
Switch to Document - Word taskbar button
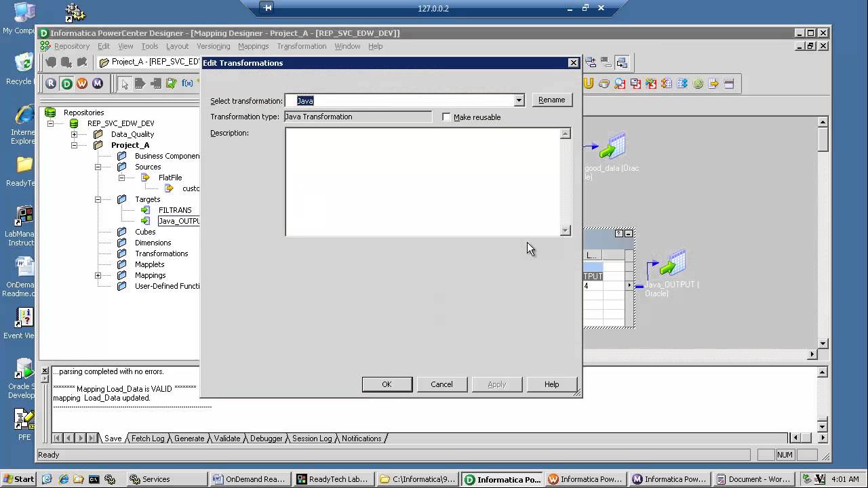(753, 479)
